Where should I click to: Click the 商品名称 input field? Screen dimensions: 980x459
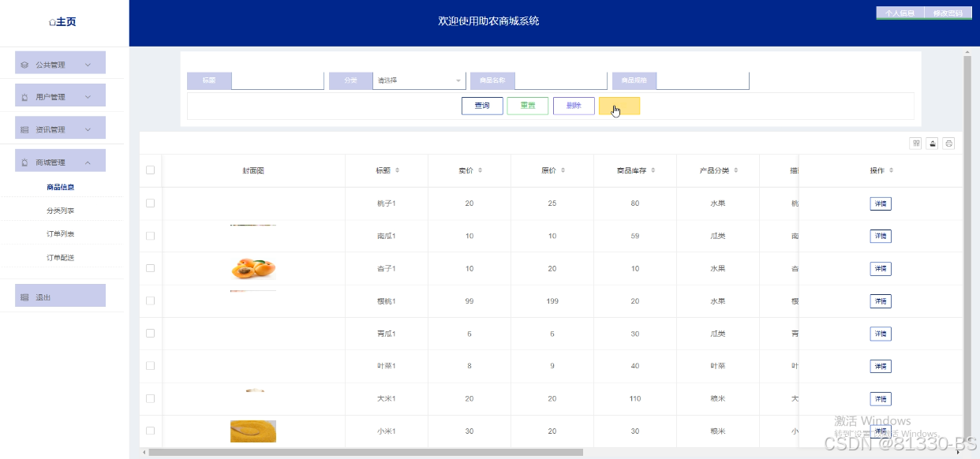point(561,80)
